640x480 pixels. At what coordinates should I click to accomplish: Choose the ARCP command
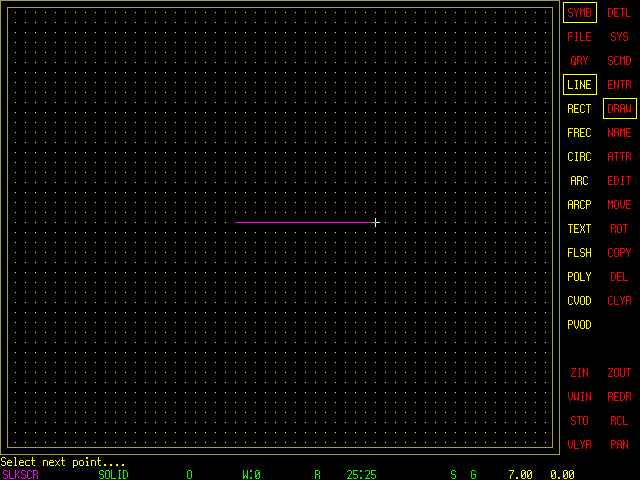pyautogui.click(x=579, y=204)
